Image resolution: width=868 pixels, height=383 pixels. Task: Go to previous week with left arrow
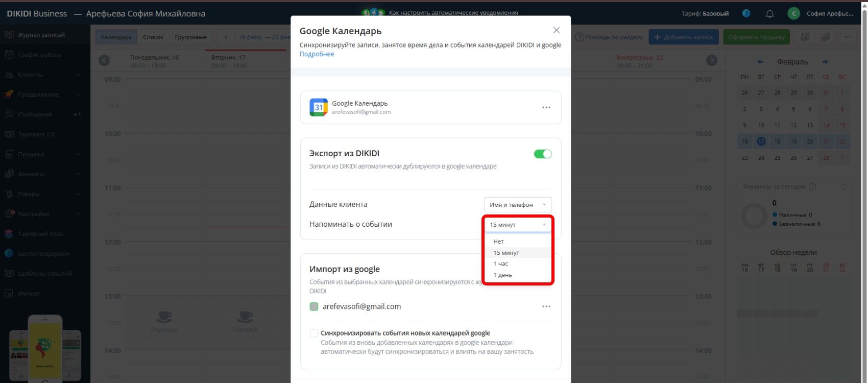pyautogui.click(x=104, y=61)
